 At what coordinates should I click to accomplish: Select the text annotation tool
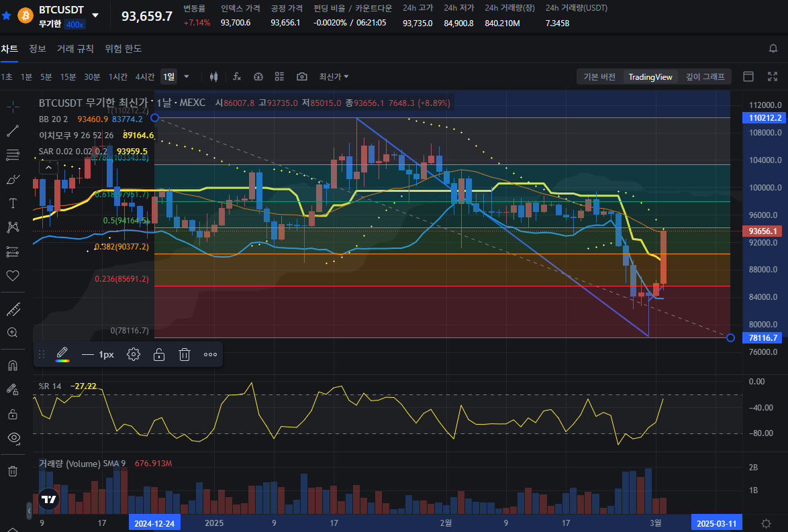(x=13, y=203)
